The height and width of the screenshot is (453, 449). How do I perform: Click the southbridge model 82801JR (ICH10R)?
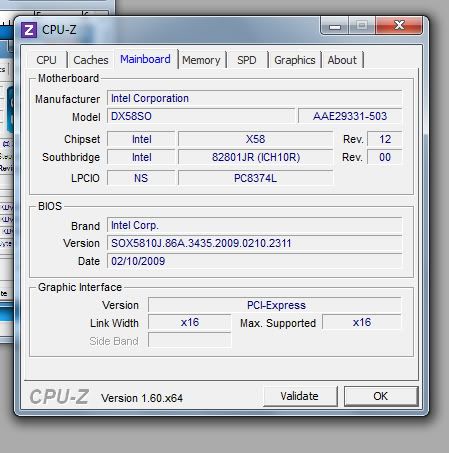point(256,157)
